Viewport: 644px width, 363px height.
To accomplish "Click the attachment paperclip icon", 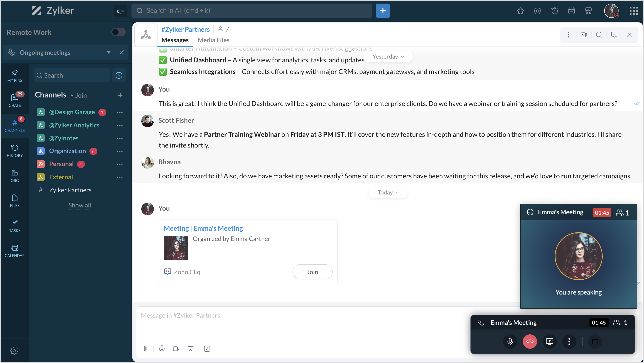I will pos(146,348).
